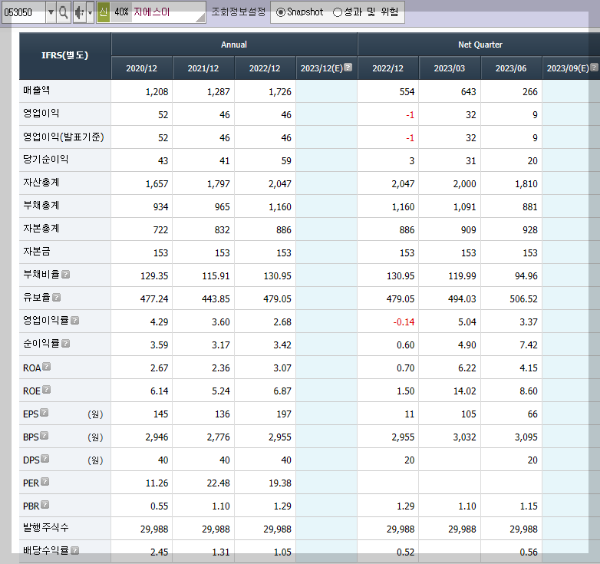The height and width of the screenshot is (564, 600).
Task: Open the stock code dropdown arrow
Action: click(x=51, y=12)
